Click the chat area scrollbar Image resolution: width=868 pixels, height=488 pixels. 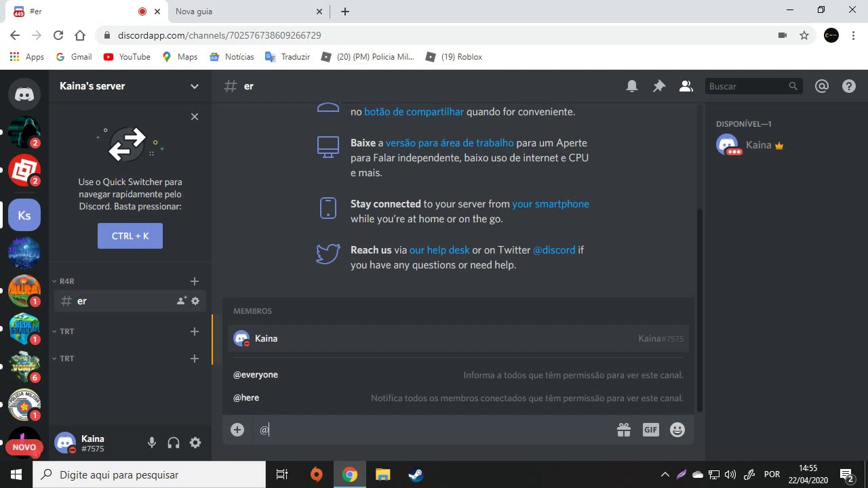point(701,310)
